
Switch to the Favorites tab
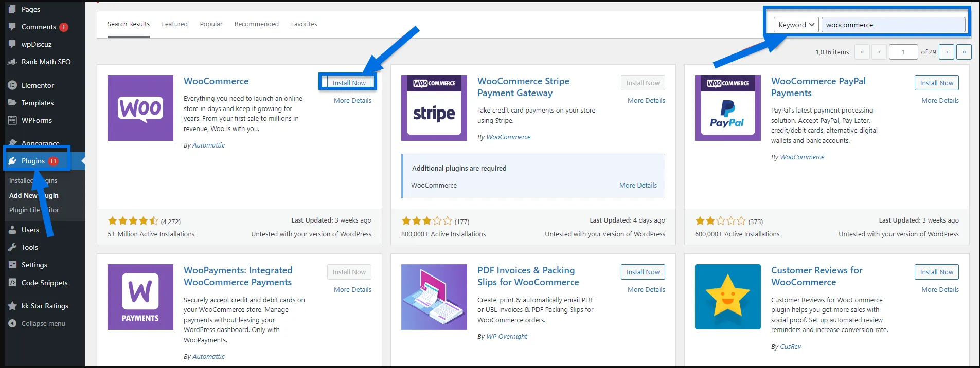pos(304,24)
